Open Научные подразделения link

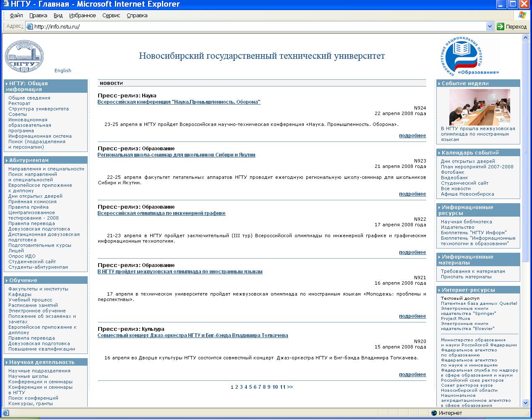(39, 371)
